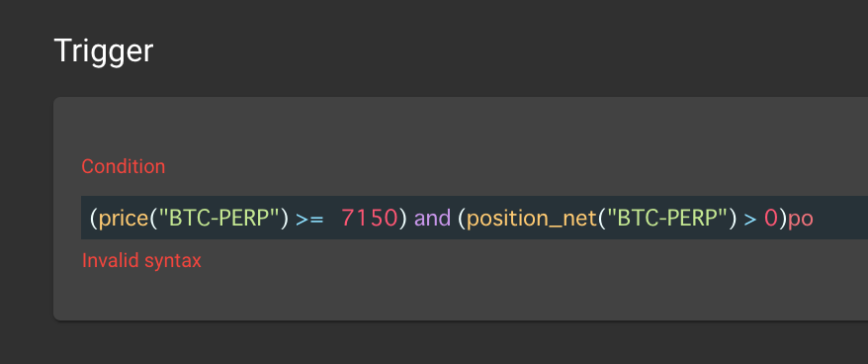Click the Condition field label
Screen dimensions: 868x364
123,166
